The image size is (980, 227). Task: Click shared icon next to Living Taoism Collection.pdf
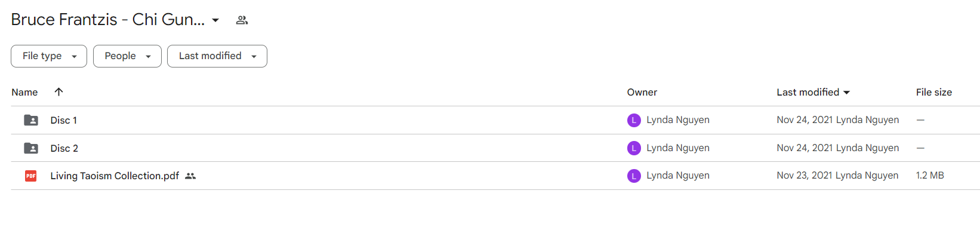(x=190, y=176)
